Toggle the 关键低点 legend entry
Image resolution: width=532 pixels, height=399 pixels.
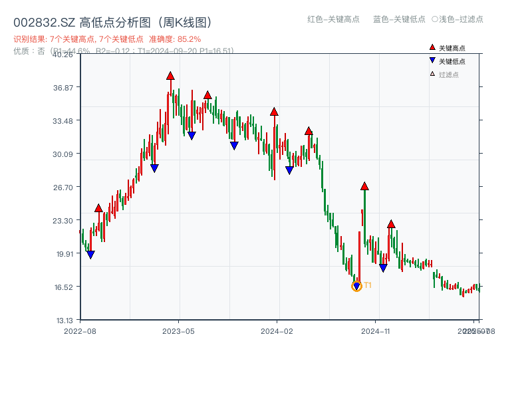tap(448, 61)
